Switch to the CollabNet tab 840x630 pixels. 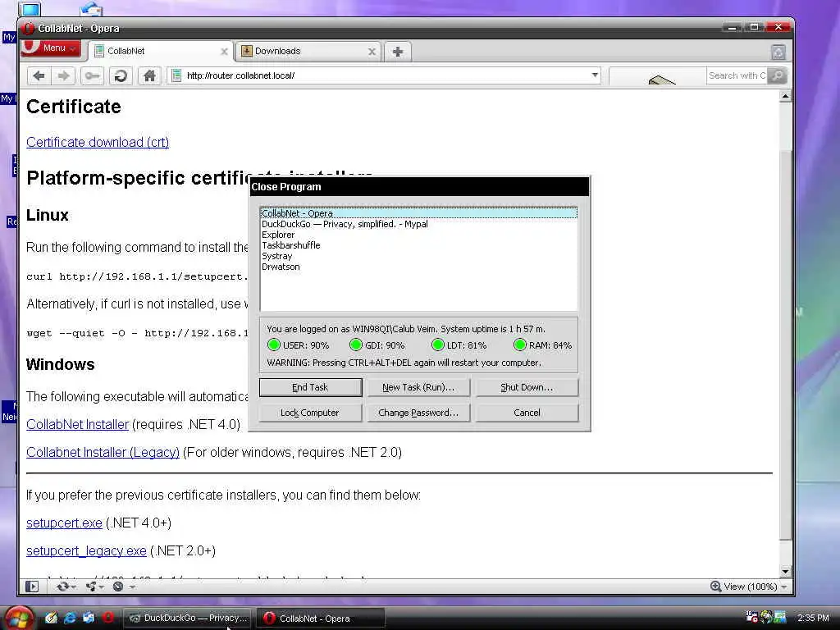click(160, 52)
